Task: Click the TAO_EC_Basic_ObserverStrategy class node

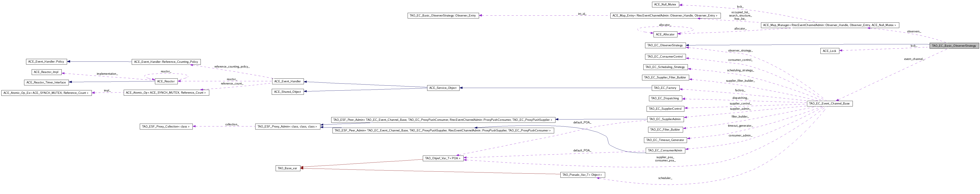Action: click(x=953, y=46)
